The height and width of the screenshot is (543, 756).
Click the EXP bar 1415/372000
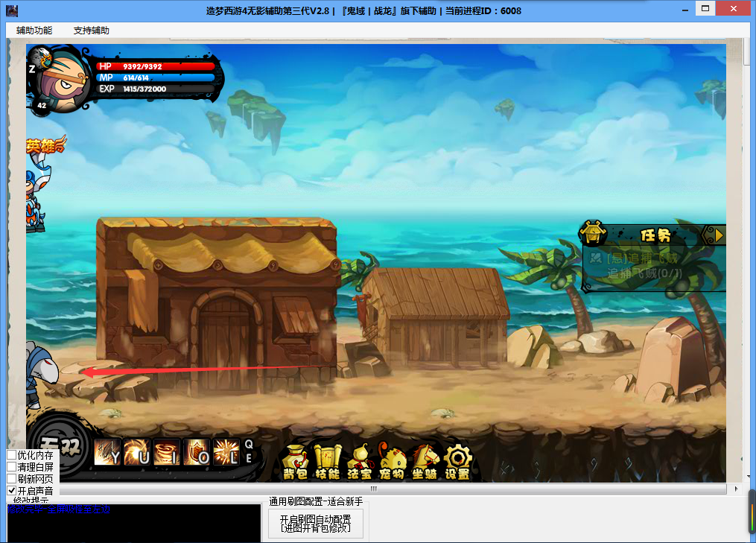click(155, 89)
